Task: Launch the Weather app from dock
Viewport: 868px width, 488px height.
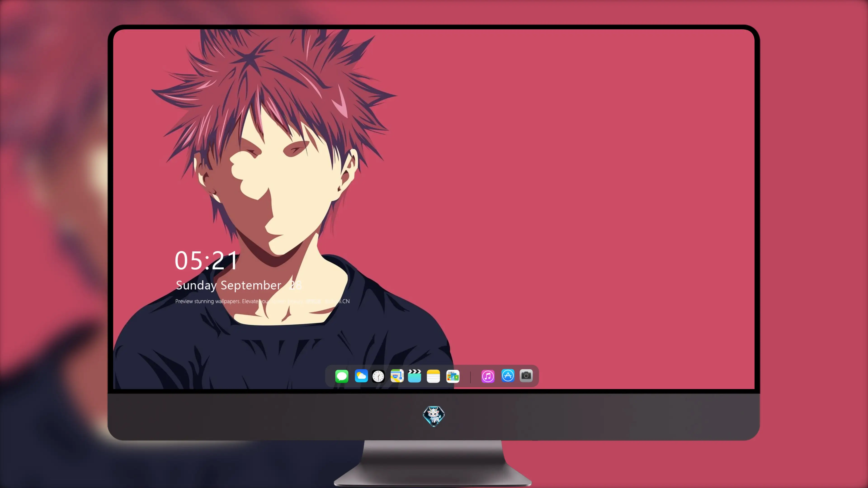Action: click(361, 376)
